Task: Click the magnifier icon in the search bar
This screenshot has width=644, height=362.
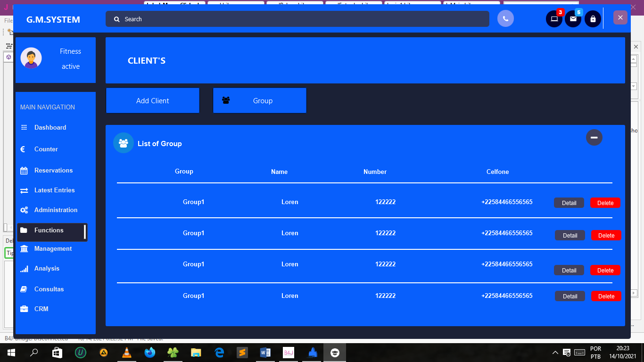Action: (117, 19)
